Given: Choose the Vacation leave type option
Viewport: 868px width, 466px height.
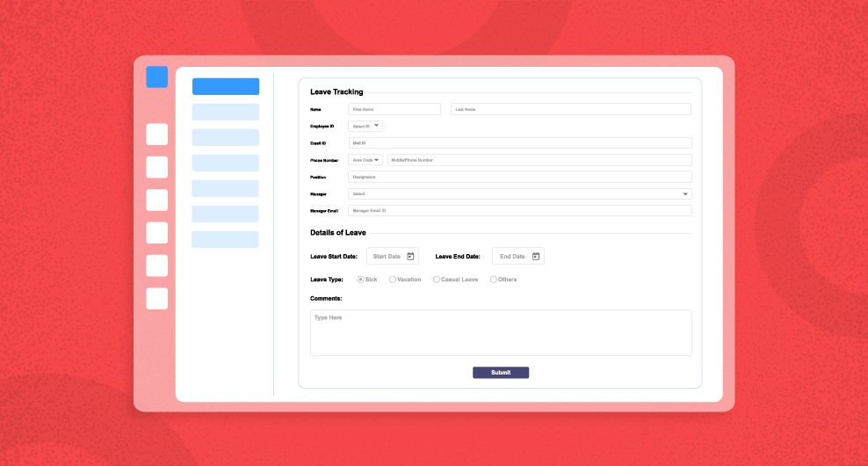Looking at the screenshot, I should point(393,280).
